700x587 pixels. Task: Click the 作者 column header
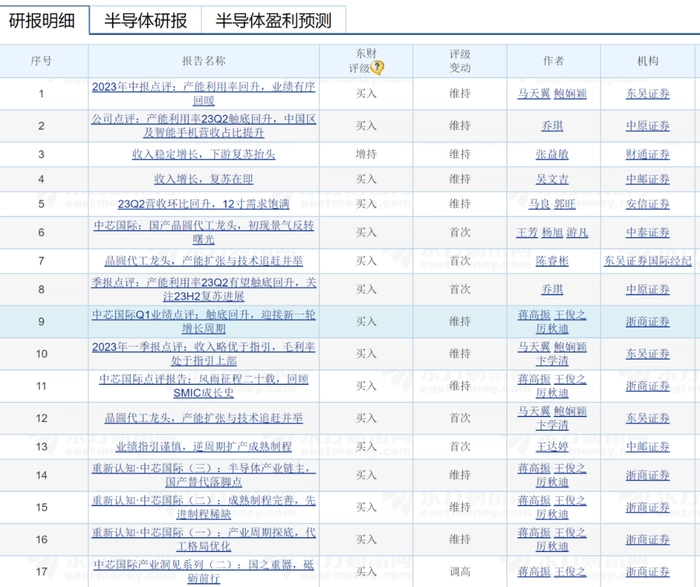pos(553,61)
